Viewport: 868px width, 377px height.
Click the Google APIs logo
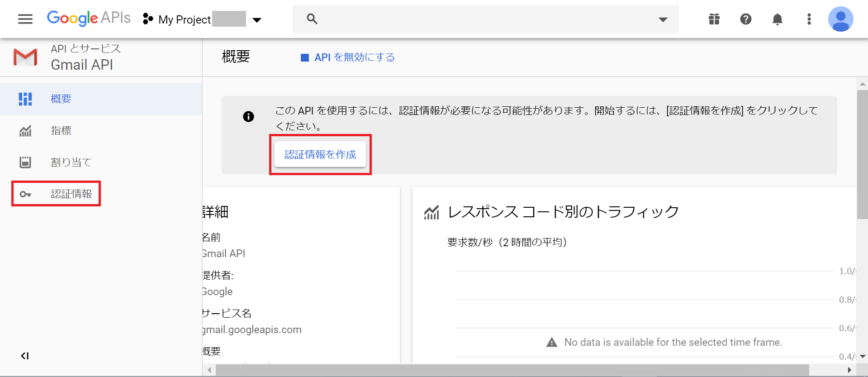pyautogui.click(x=89, y=18)
